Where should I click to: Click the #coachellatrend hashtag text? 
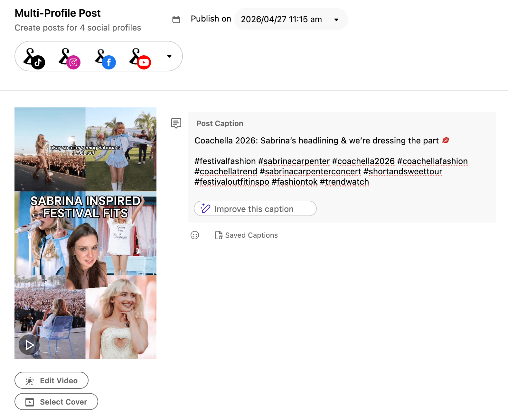[226, 171]
